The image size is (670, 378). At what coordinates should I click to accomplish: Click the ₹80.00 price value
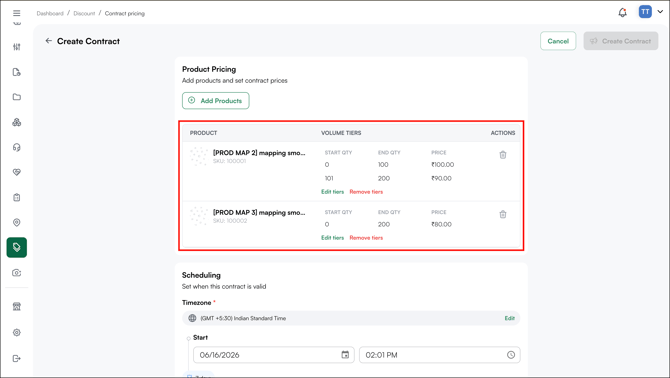441,224
